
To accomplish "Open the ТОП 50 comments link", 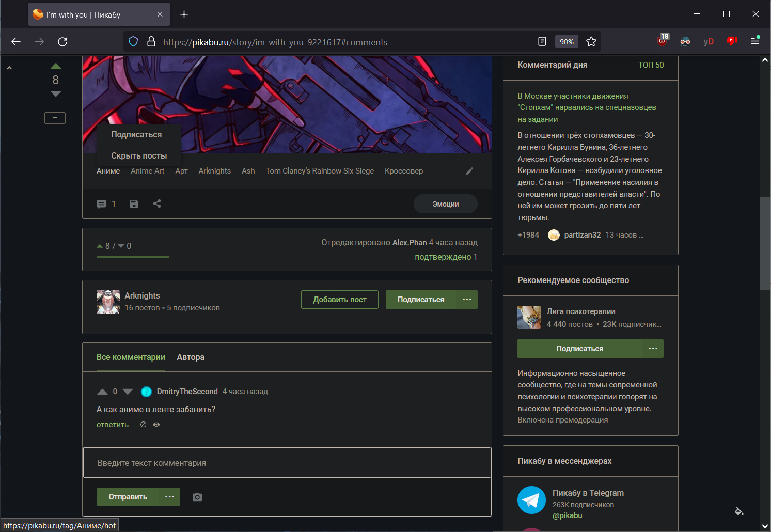I will (651, 65).
